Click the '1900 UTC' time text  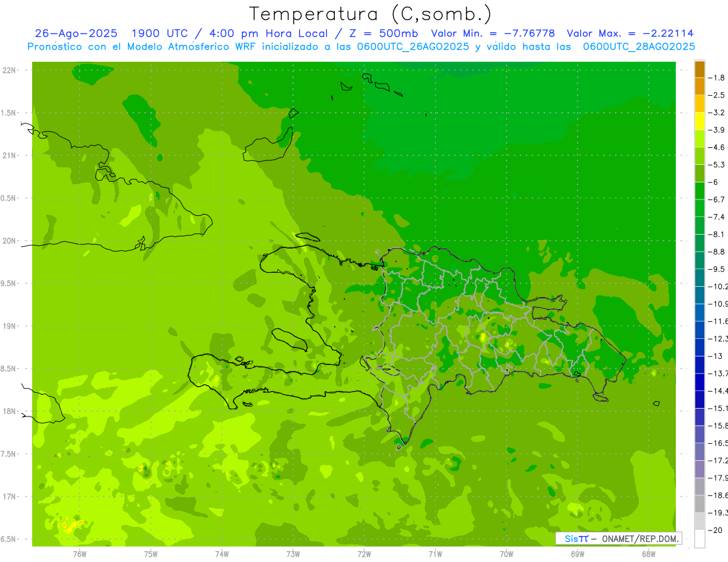tap(160, 34)
